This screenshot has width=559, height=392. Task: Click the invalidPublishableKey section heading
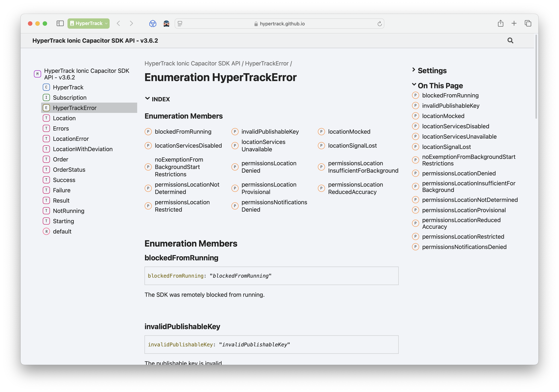tap(182, 327)
